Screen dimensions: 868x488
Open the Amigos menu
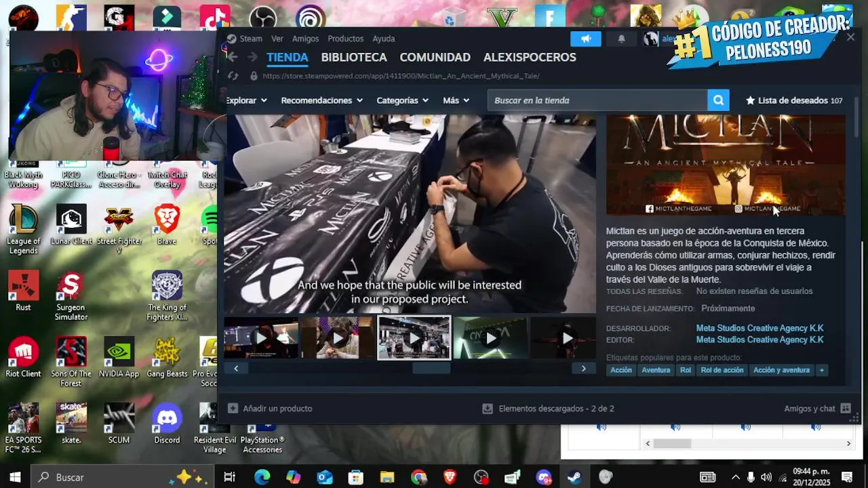click(305, 39)
